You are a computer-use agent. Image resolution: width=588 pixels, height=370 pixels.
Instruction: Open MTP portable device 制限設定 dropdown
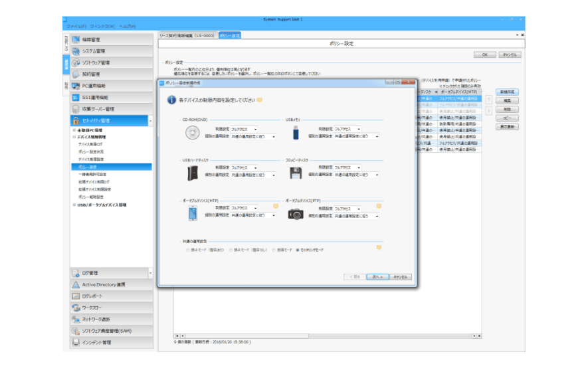tap(244, 208)
